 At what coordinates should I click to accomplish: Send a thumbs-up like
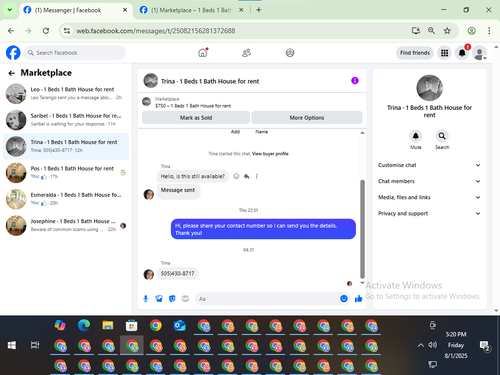coord(359,299)
